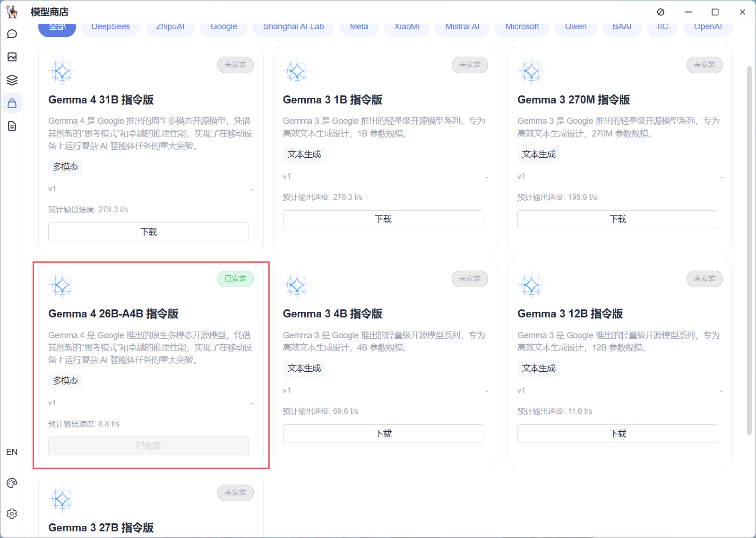Open the image page in the sidebar

12,57
